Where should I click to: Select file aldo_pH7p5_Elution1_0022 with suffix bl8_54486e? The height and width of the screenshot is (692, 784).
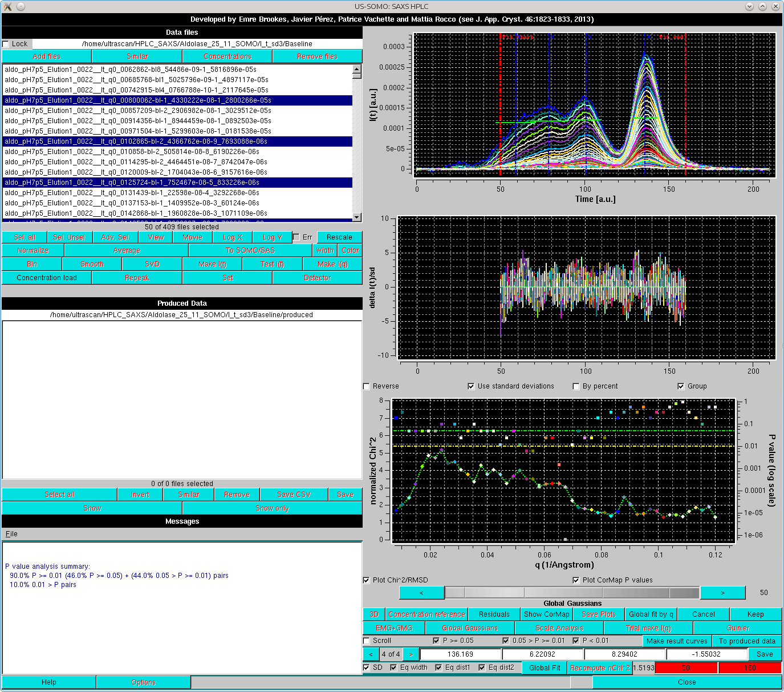tap(136, 70)
